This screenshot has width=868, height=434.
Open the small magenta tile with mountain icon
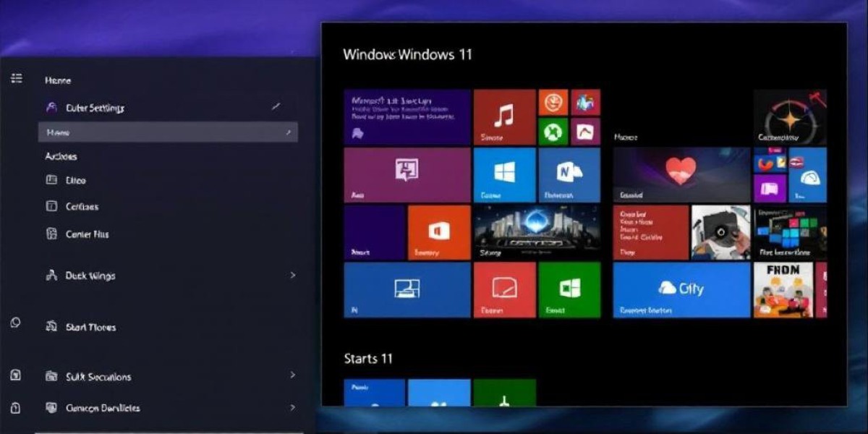tap(585, 132)
